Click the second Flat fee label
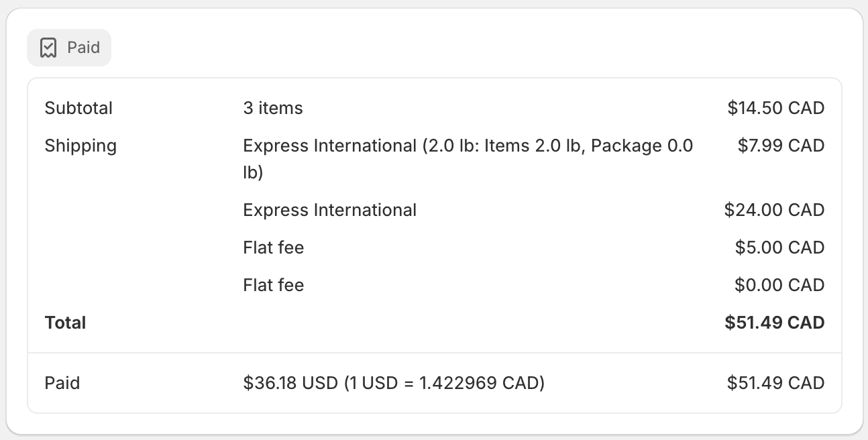The image size is (868, 440). (274, 285)
